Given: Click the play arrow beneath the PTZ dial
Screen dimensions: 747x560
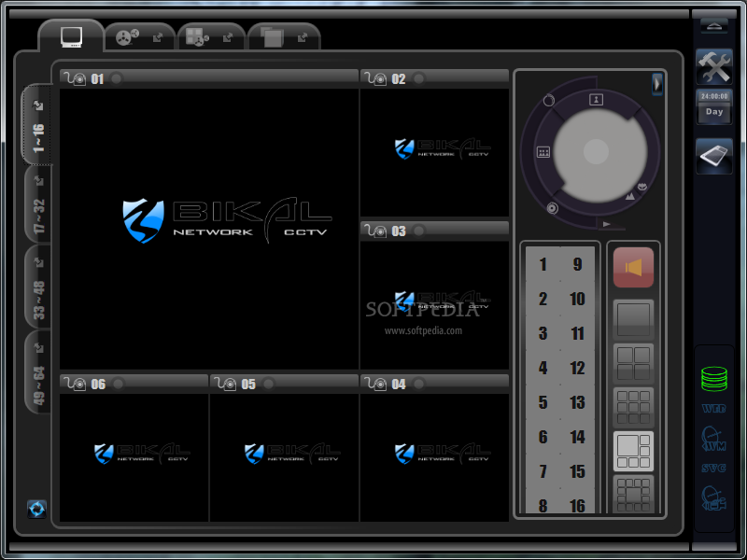Looking at the screenshot, I should coord(606,224).
